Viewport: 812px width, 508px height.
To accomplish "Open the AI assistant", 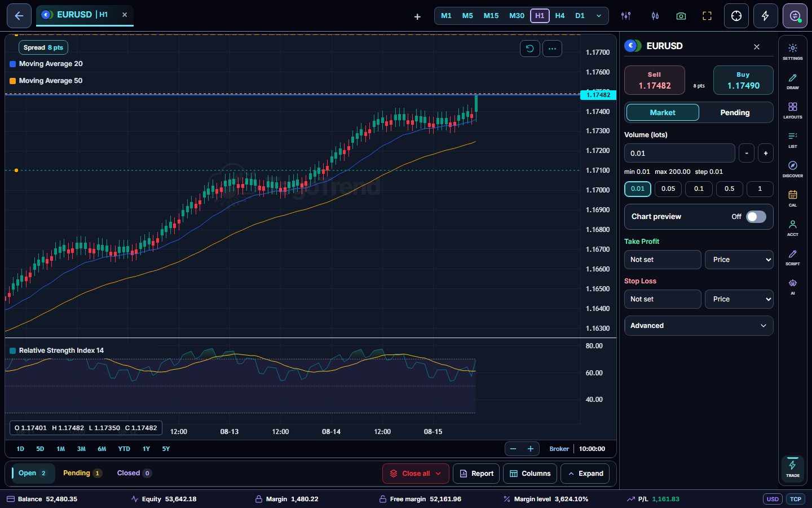I will point(793,286).
